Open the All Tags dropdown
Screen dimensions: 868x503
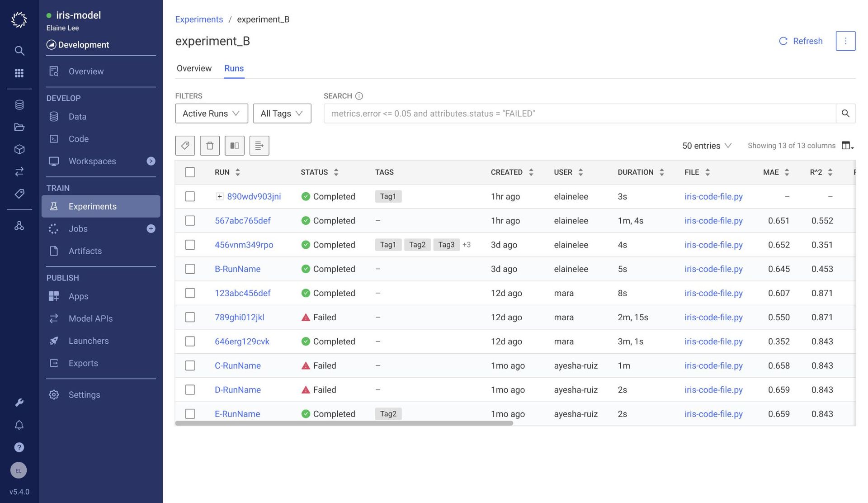(282, 114)
